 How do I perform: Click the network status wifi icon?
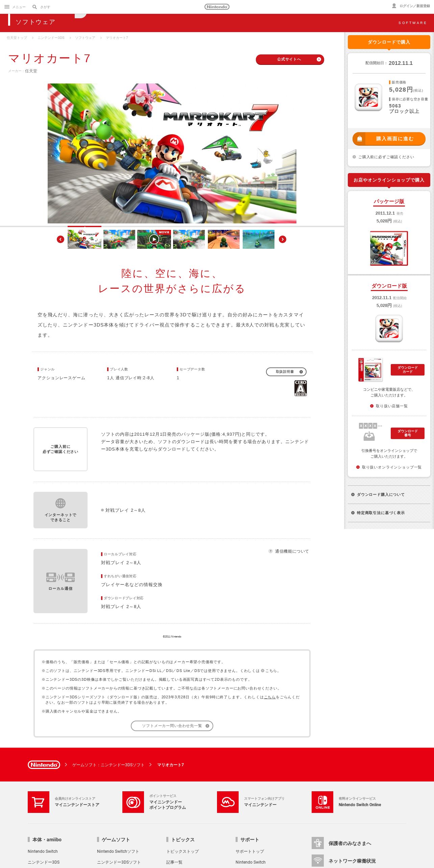click(x=318, y=861)
